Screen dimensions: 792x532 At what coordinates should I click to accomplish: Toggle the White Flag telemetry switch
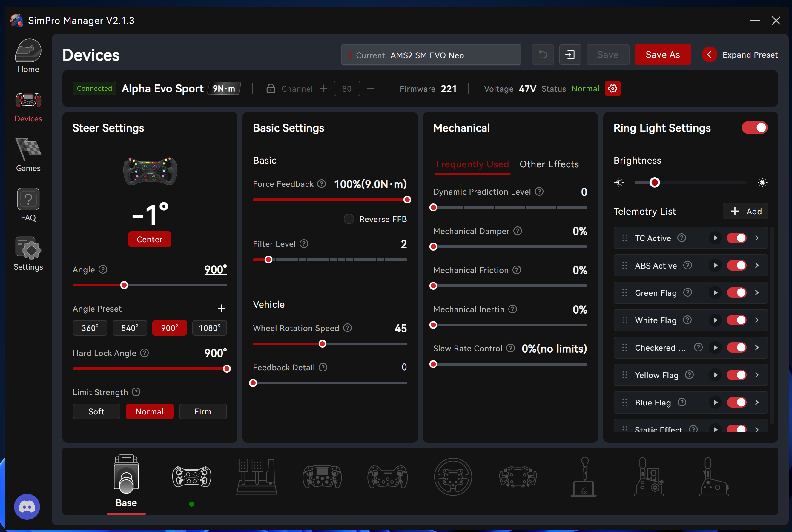coord(736,320)
